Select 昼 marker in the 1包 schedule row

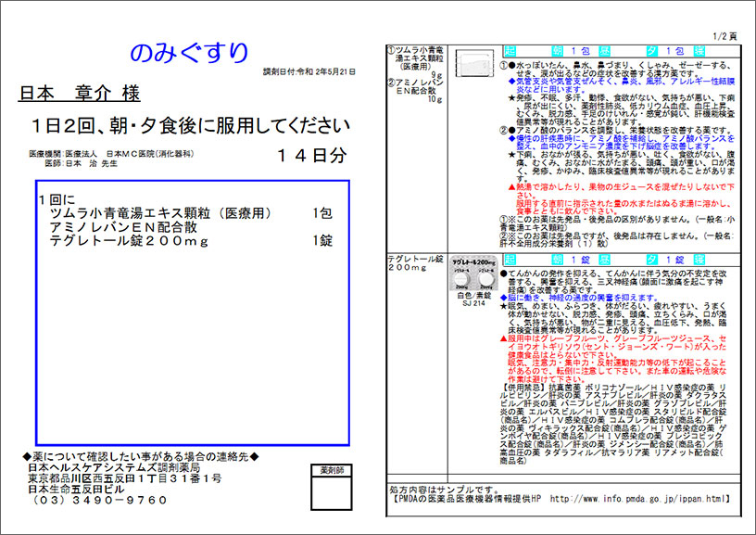605,51
